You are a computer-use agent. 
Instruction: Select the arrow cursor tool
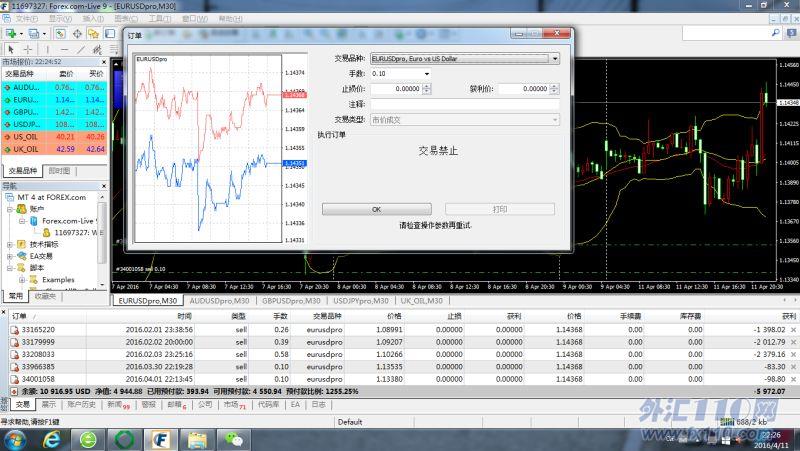click(x=11, y=49)
